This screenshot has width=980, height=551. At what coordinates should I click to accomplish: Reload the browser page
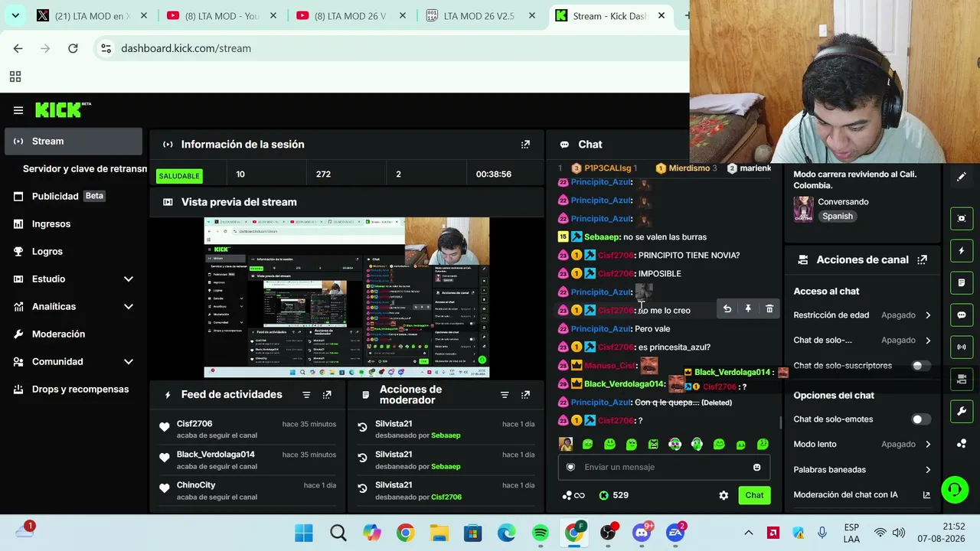point(73,48)
